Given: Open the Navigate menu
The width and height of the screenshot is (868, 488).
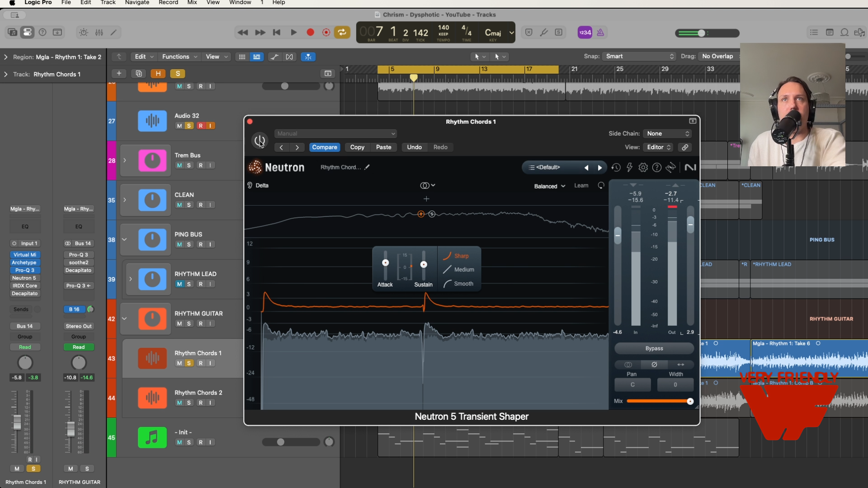Looking at the screenshot, I should (x=137, y=3).
